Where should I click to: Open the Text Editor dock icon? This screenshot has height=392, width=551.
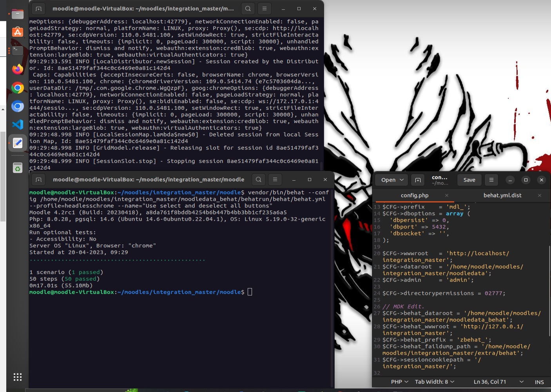tap(18, 143)
